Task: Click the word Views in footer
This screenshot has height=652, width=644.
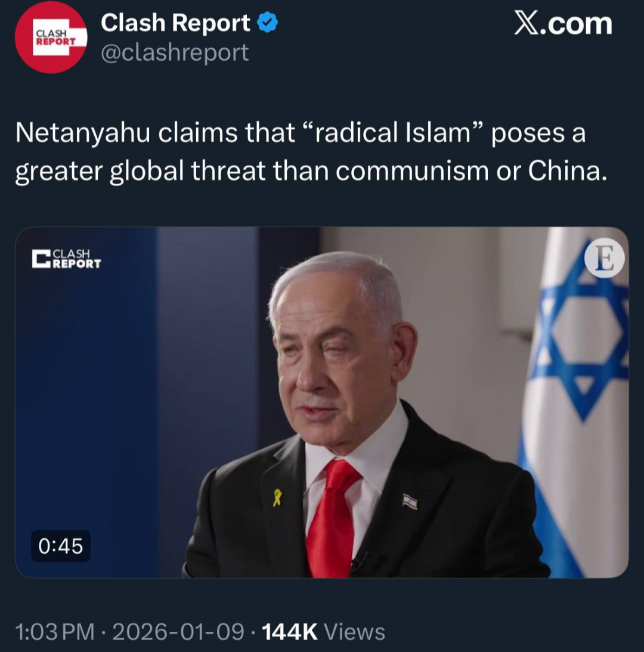Action: tap(354, 632)
